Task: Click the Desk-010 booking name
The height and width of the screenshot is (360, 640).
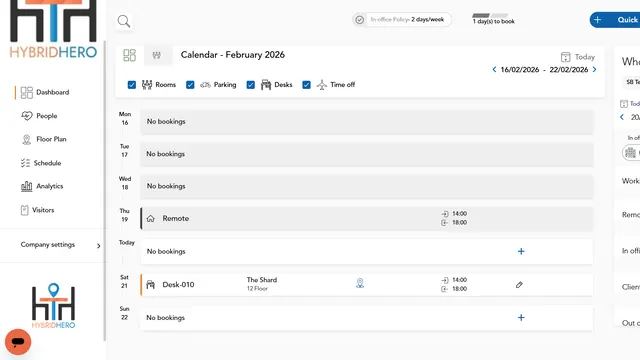Action: coord(178,284)
